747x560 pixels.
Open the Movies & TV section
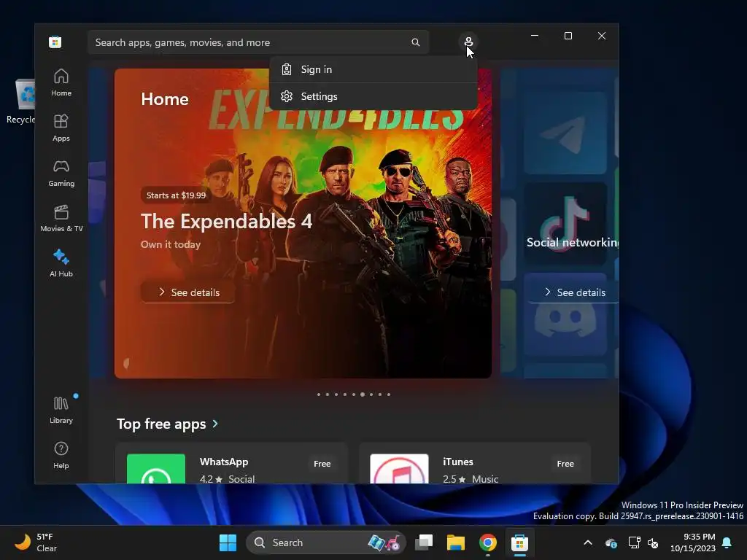pyautogui.click(x=61, y=219)
